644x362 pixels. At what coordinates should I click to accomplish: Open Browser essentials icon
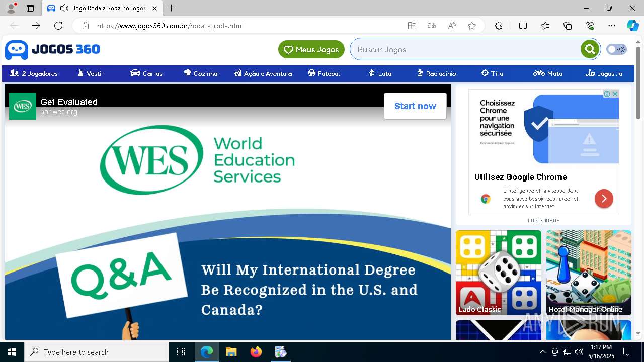point(590,26)
